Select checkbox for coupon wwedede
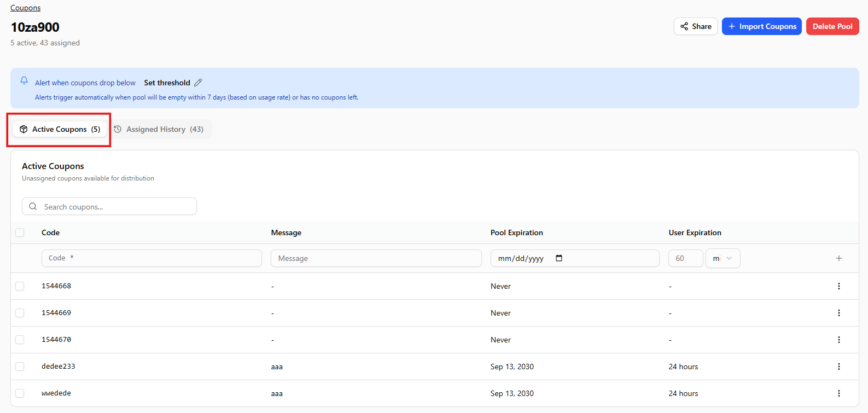 [x=20, y=393]
